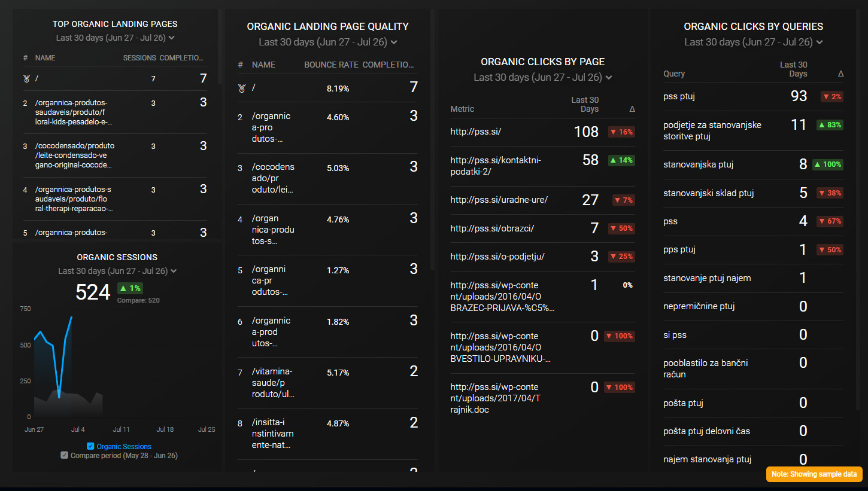The image size is (868, 491).
Task: Click the green 100% badge for stanovanjska ptuj
Action: tap(827, 164)
